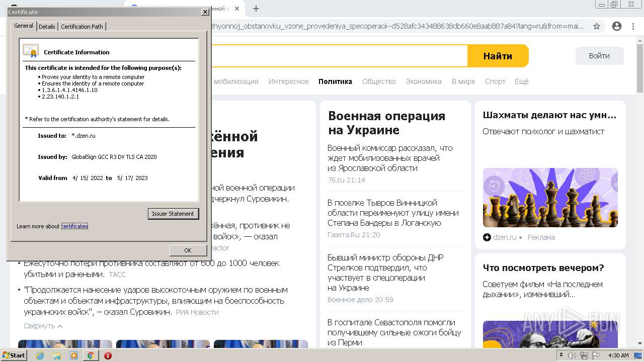Close the Certificate dialog window
The height and width of the screenshot is (362, 644).
click(x=205, y=12)
